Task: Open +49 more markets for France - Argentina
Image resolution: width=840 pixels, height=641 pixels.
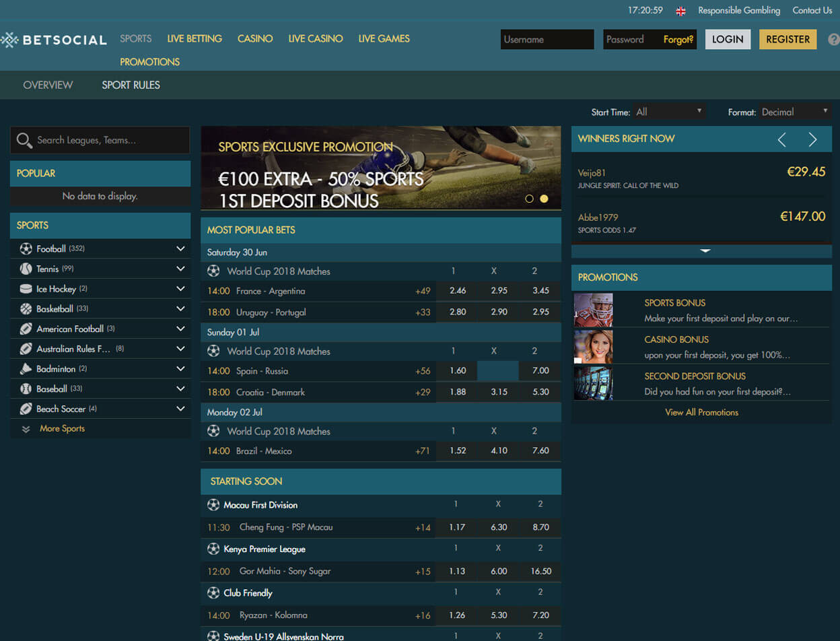Action: pos(423,291)
